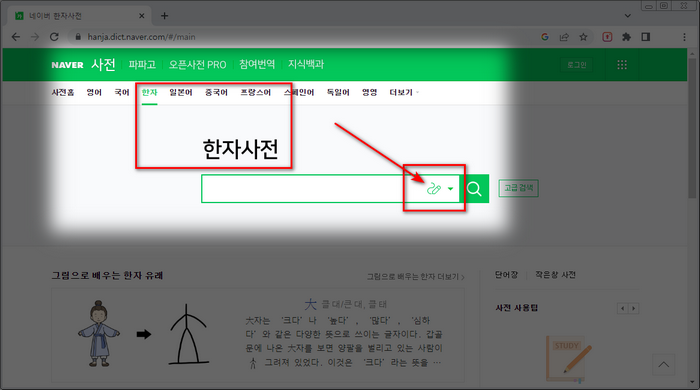Click the Google icon in address bar
The width and height of the screenshot is (700, 390).
(x=545, y=37)
